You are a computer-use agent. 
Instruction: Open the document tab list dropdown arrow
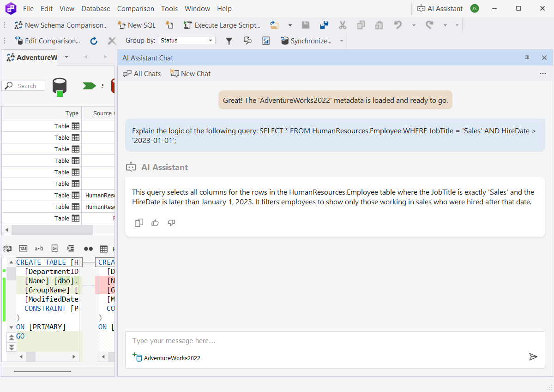click(x=66, y=57)
